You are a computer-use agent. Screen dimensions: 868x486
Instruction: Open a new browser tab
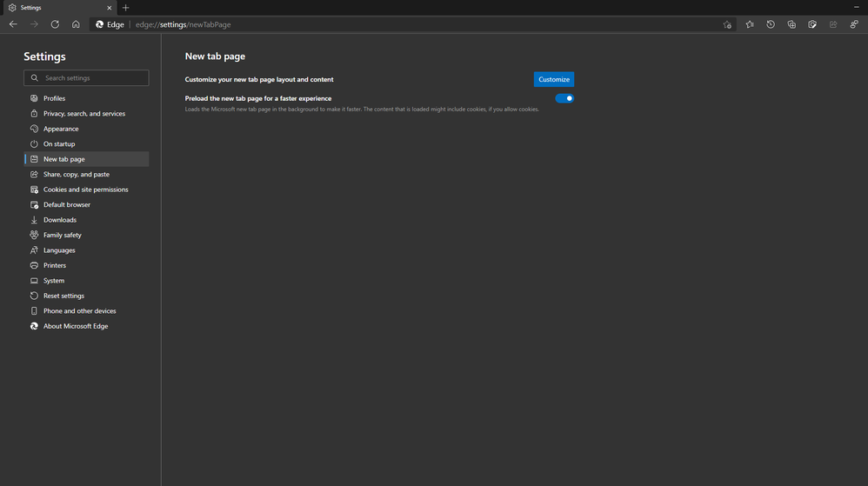[x=125, y=8]
